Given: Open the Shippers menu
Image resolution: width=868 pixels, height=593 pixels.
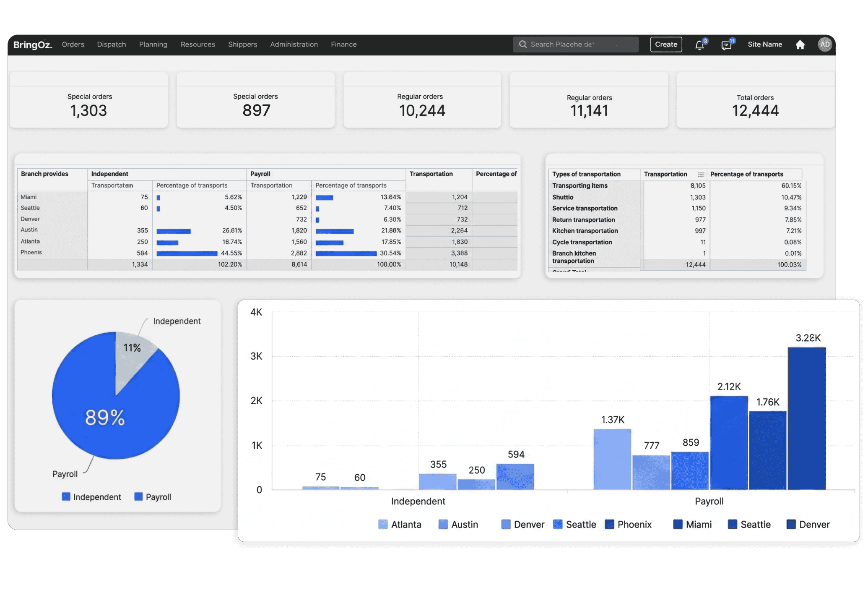Looking at the screenshot, I should (x=242, y=44).
